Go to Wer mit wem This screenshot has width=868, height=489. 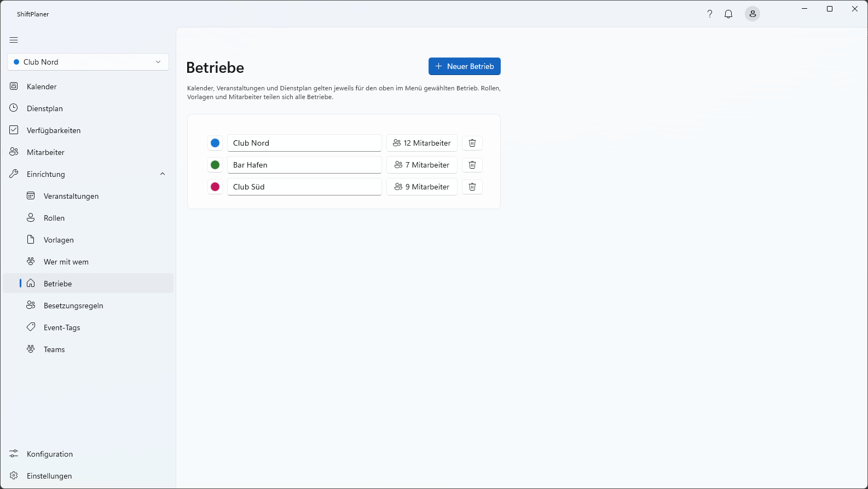point(88,262)
